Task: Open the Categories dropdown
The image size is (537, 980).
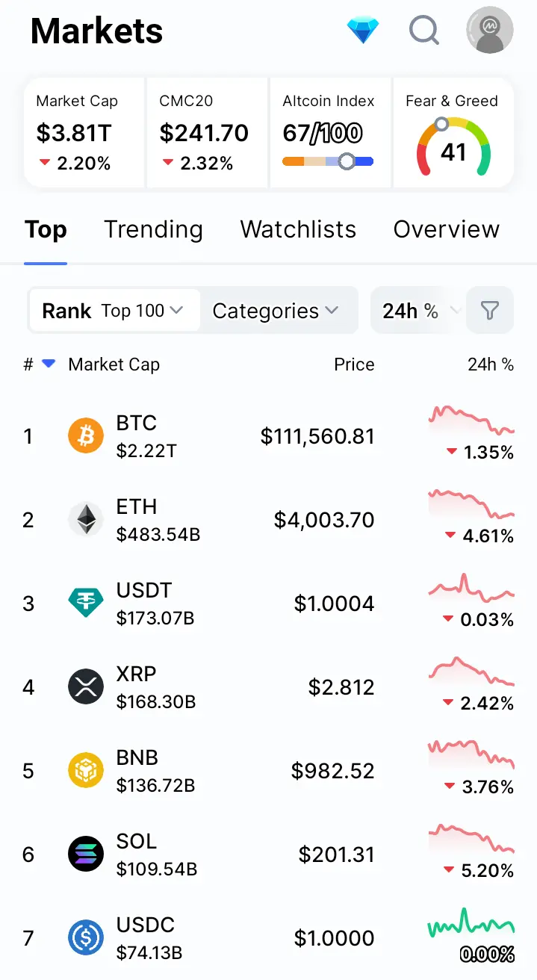Action: [x=276, y=311]
